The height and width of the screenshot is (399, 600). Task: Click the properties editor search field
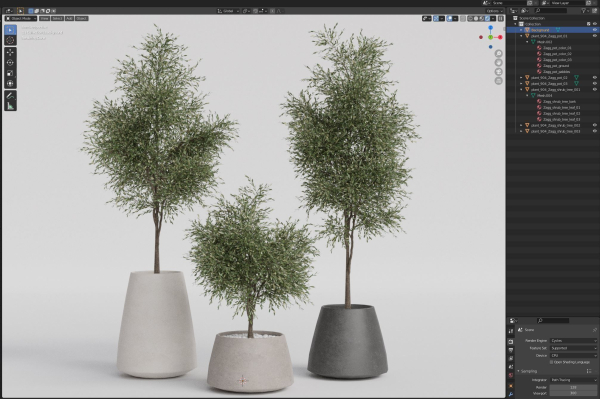pos(553,321)
